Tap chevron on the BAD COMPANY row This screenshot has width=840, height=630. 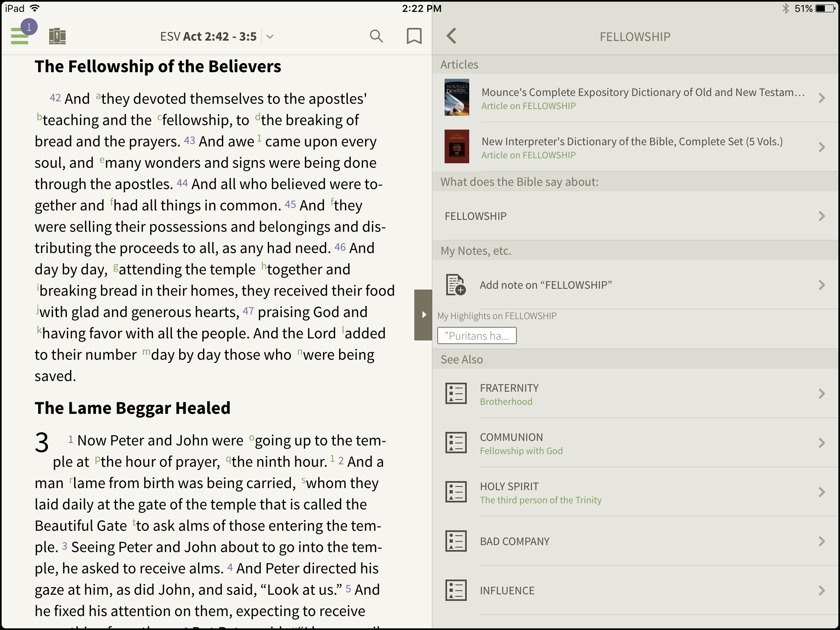tap(822, 541)
